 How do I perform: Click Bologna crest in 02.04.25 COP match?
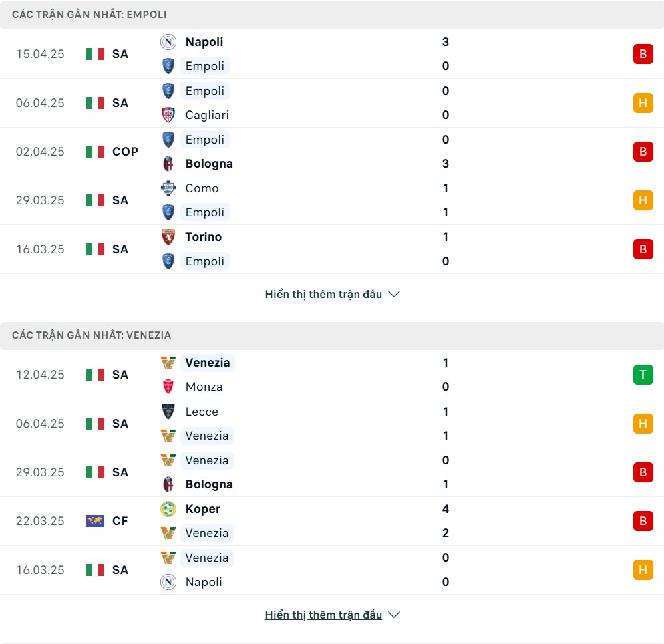tap(168, 164)
